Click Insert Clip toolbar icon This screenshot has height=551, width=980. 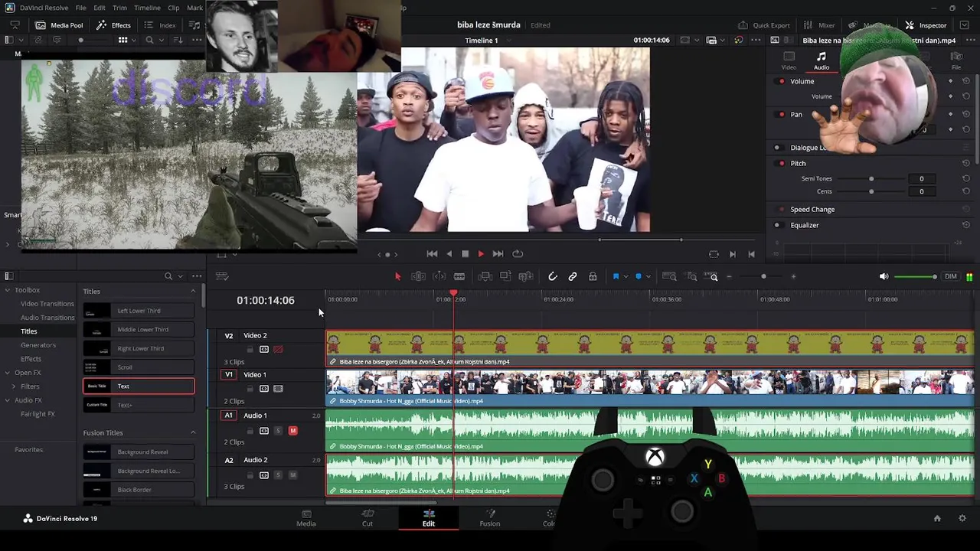(485, 276)
